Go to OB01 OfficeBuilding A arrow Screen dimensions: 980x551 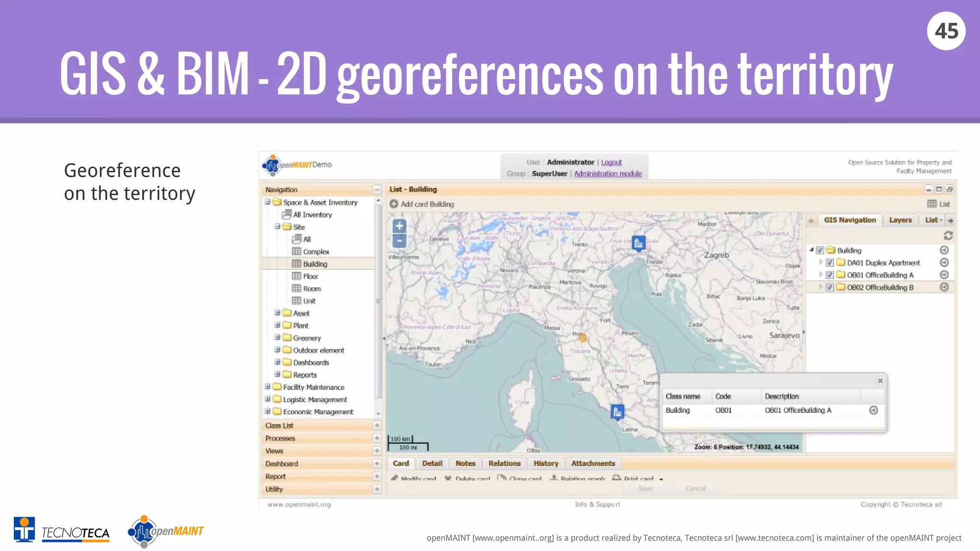click(x=944, y=275)
